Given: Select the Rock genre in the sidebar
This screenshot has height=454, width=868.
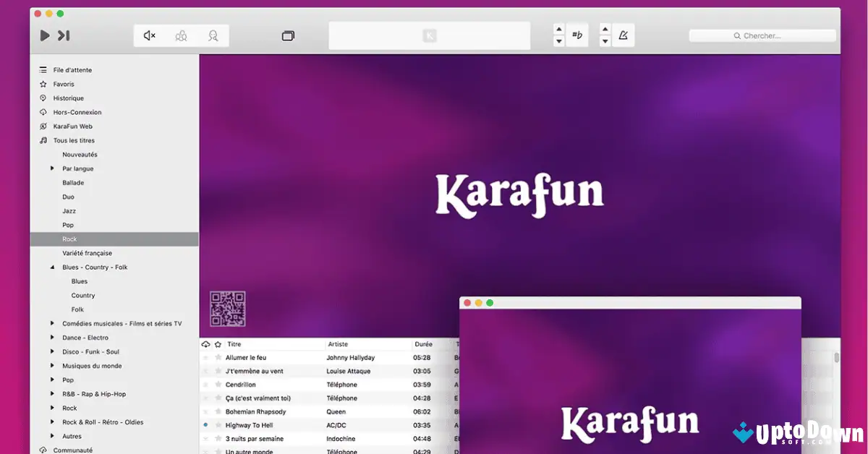Looking at the screenshot, I should coord(69,239).
